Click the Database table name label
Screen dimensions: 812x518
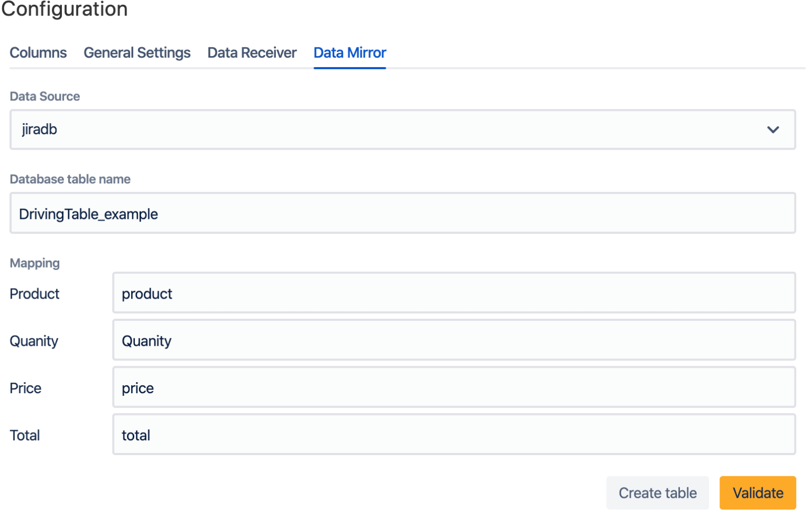70,179
